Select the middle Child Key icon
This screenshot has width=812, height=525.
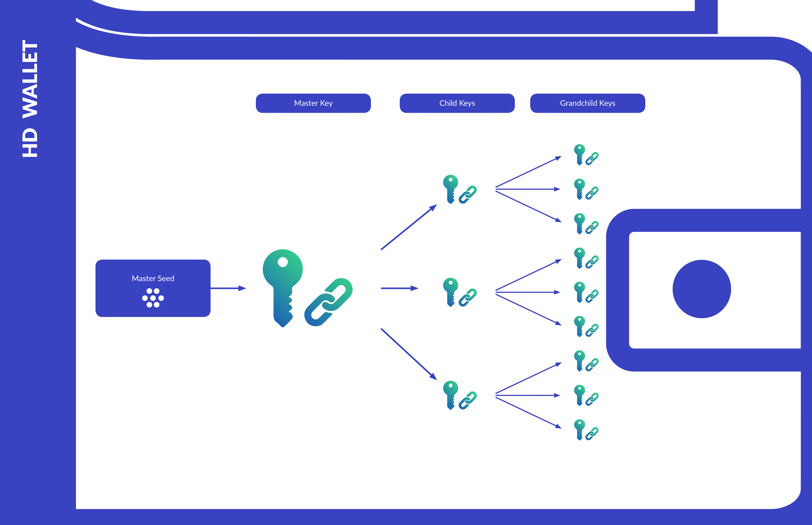[459, 294]
